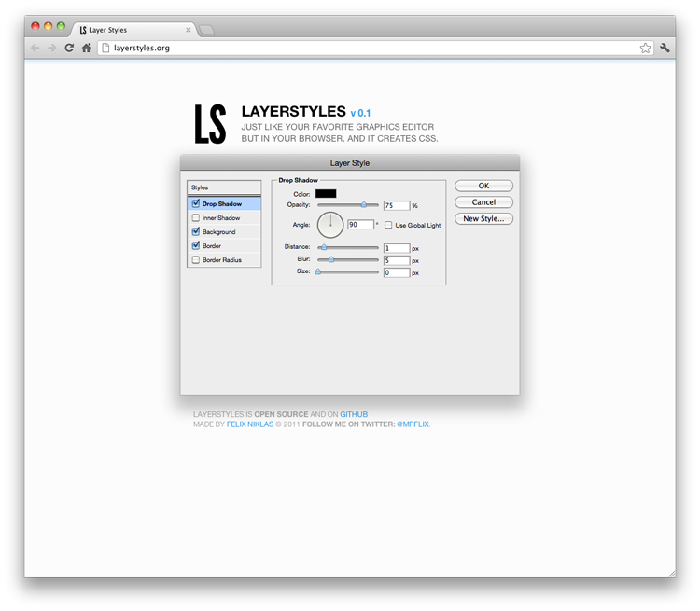Click the Size slider handle
The image size is (700, 611).
(x=318, y=271)
